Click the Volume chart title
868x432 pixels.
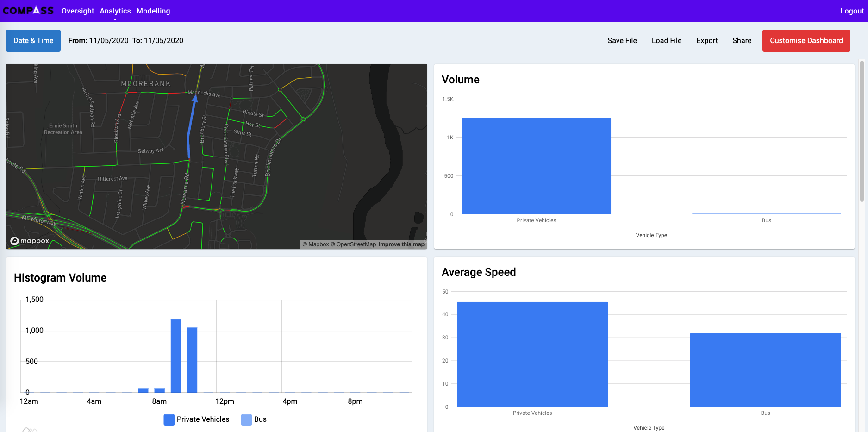tap(461, 80)
